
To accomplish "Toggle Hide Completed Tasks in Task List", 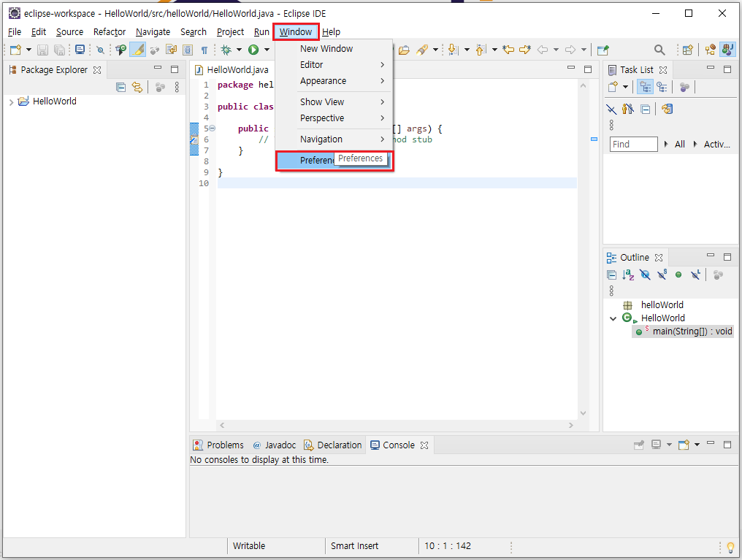I will [611, 110].
